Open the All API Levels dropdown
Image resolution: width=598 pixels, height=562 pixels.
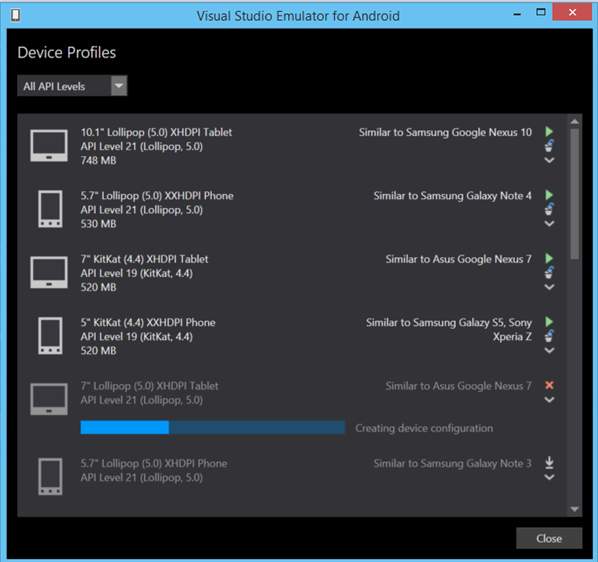point(72,86)
